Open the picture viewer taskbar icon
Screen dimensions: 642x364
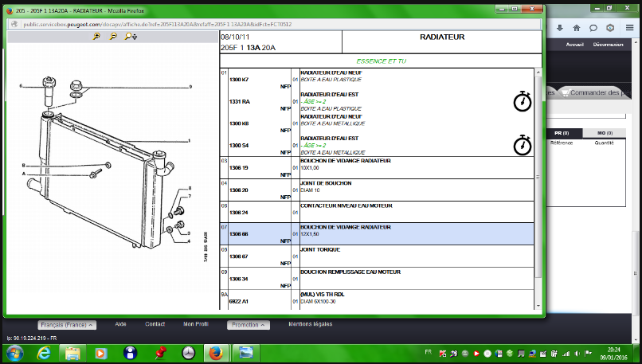tap(245, 353)
